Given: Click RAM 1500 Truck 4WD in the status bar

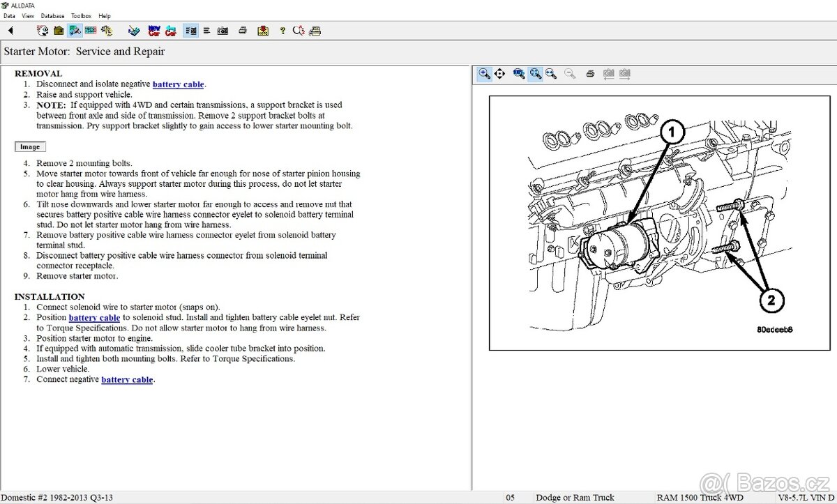Looking at the screenshot, I should (700, 497).
